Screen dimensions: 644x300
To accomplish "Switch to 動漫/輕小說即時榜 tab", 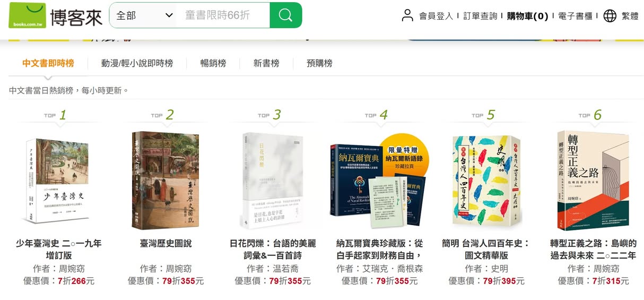I will point(137,63).
